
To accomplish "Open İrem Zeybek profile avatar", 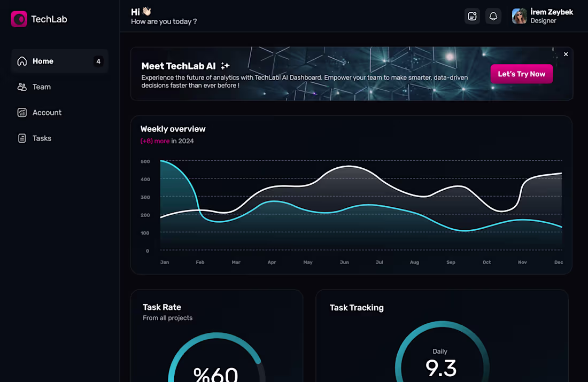I will pyautogui.click(x=520, y=16).
